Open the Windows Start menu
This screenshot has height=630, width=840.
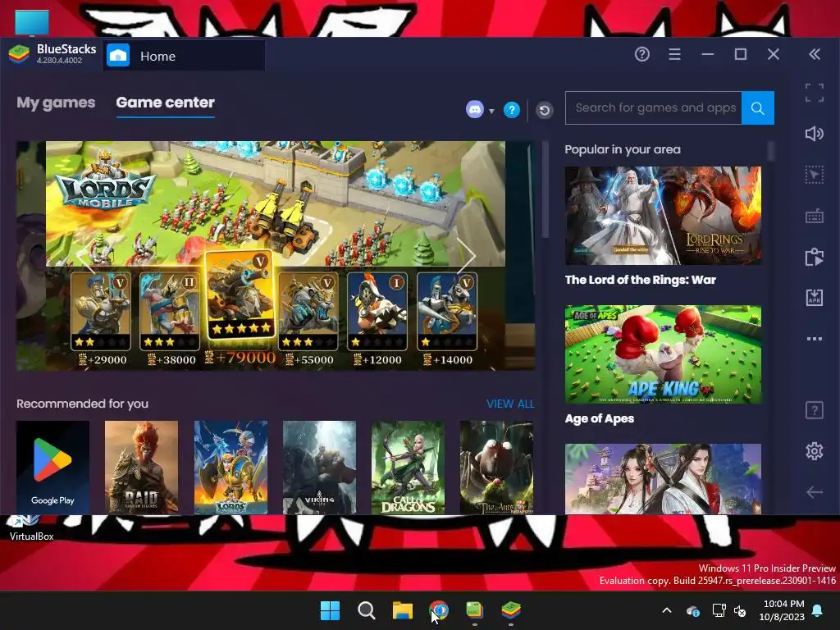point(330,610)
